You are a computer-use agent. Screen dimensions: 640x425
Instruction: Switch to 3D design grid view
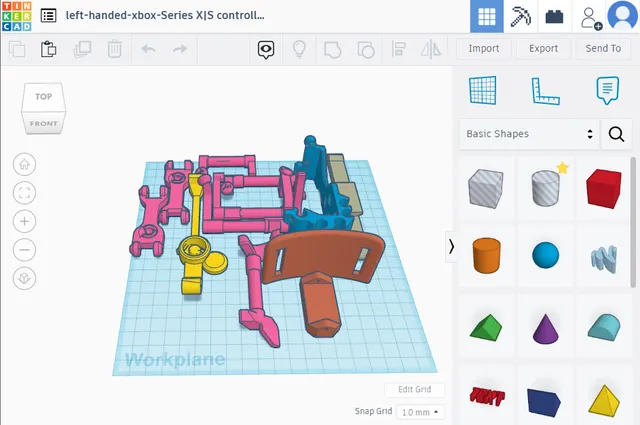(x=487, y=16)
